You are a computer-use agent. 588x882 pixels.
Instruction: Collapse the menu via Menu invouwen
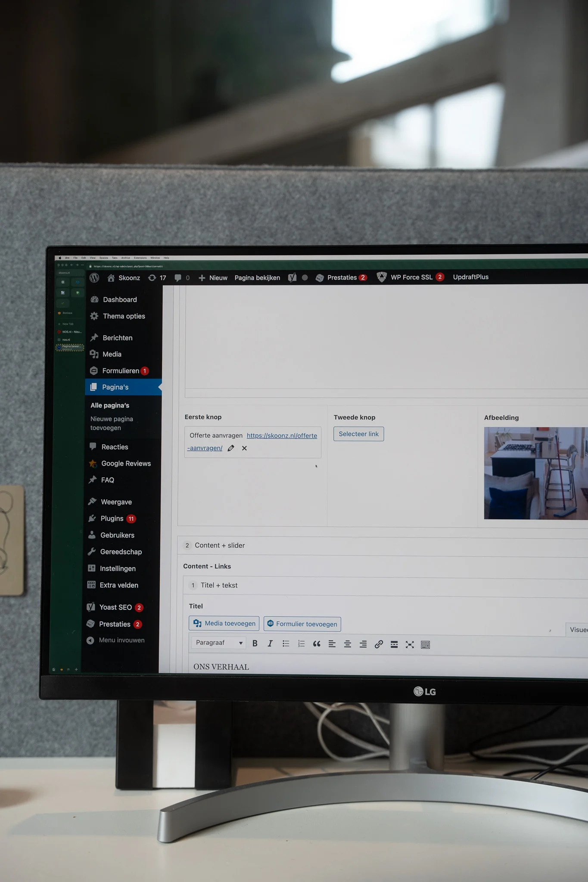115,640
